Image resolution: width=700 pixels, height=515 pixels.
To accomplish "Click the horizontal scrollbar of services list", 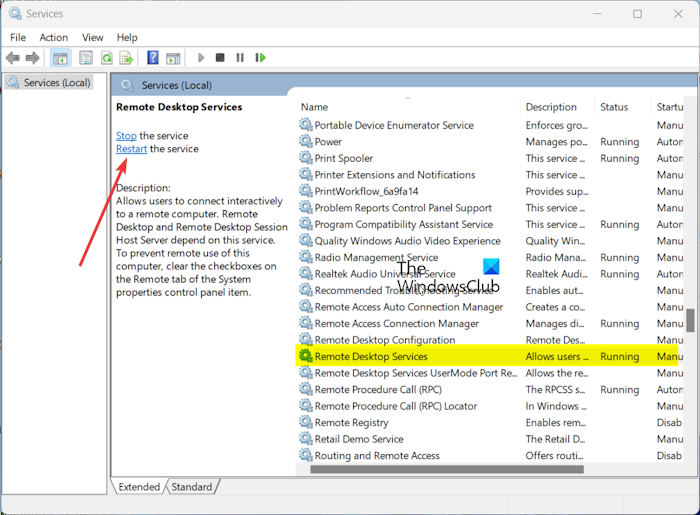I will tap(447, 469).
